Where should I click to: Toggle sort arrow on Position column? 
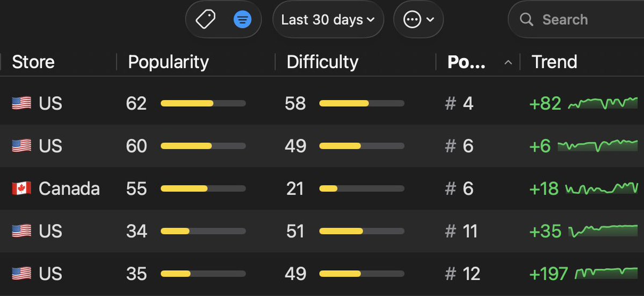[508, 62]
